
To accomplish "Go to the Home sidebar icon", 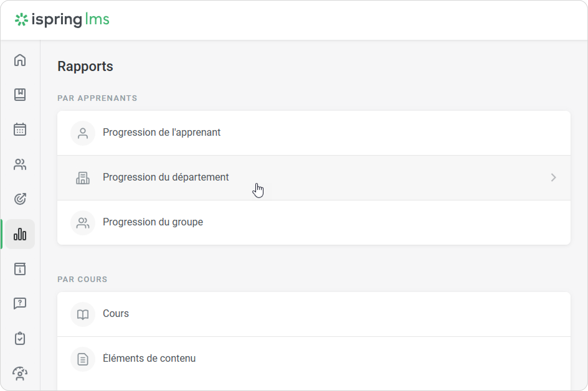I will point(20,60).
